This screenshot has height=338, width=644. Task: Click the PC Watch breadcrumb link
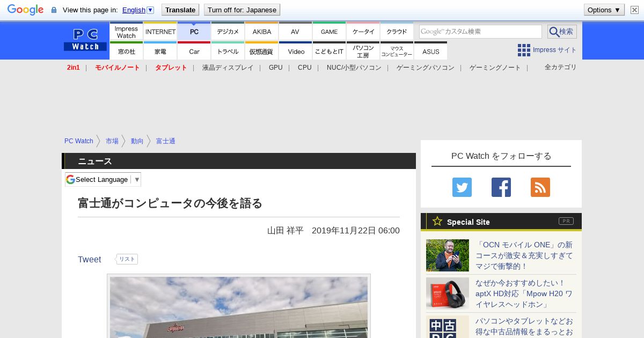[x=79, y=141]
